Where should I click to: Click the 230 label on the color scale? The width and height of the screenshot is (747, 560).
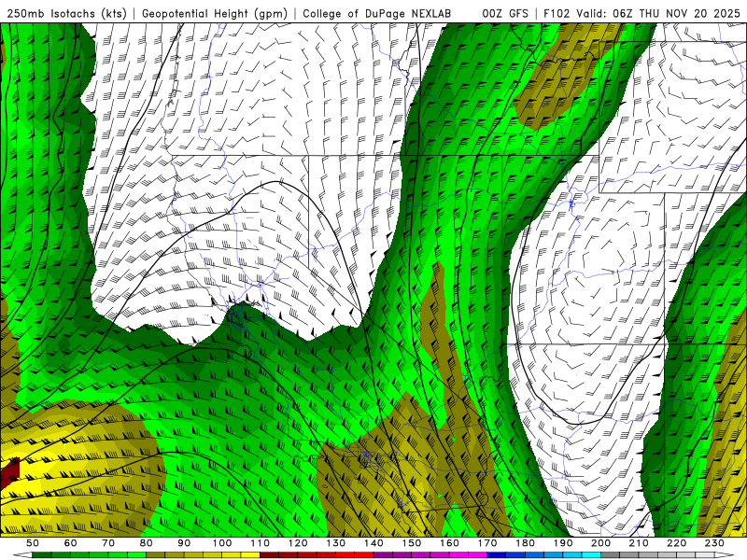point(714,543)
